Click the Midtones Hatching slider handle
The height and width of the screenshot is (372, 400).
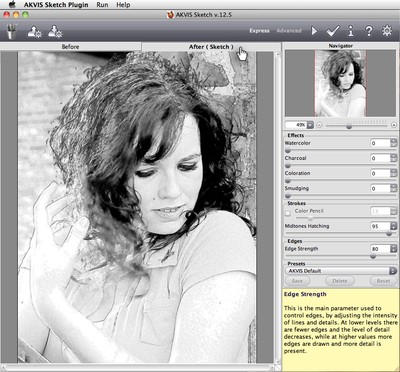click(389, 234)
